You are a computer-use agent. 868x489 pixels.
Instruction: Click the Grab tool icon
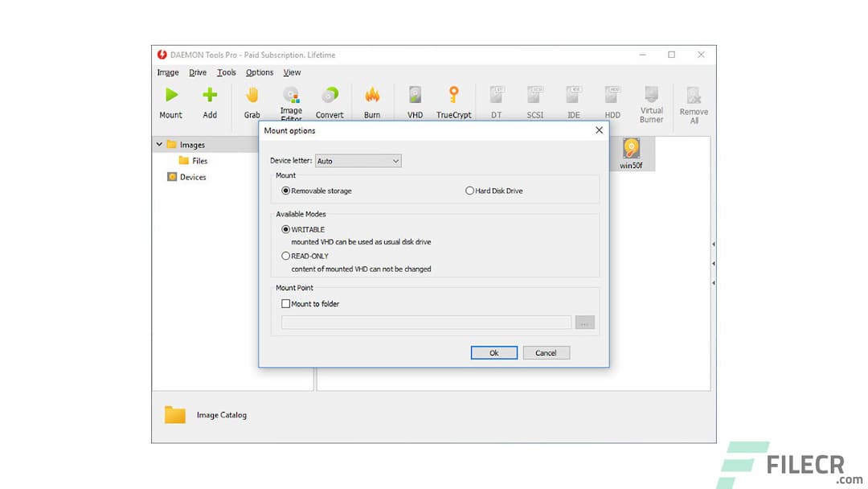tap(252, 101)
